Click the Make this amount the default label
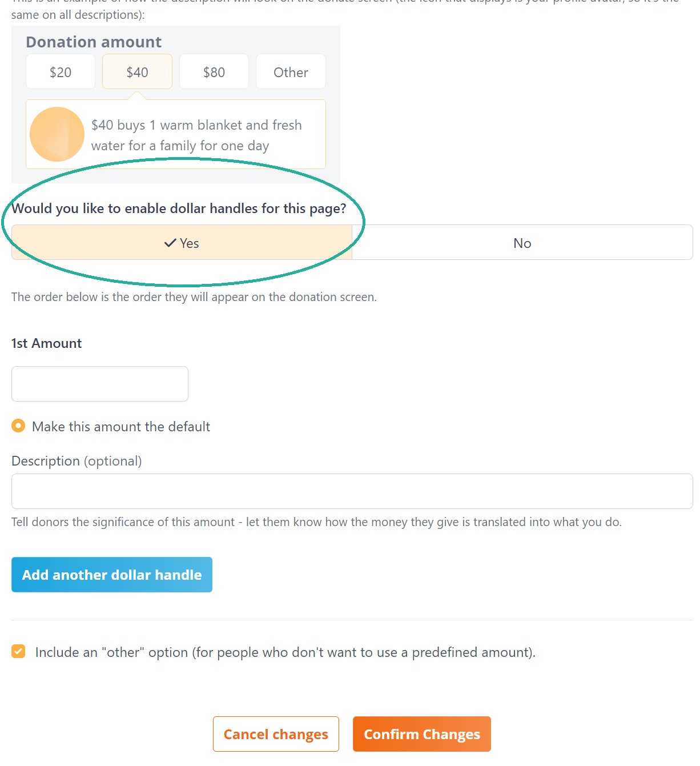 click(x=121, y=427)
